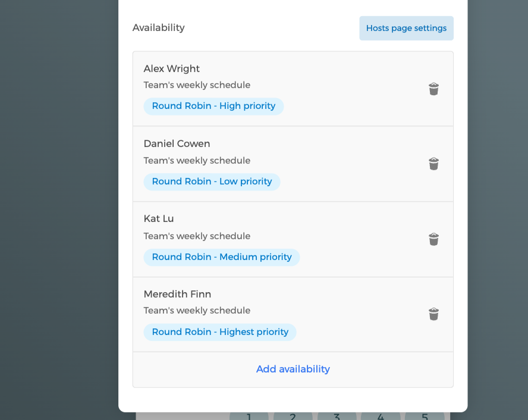This screenshot has width=528, height=420.
Task: Click the Availability heading
Action: [x=158, y=27]
